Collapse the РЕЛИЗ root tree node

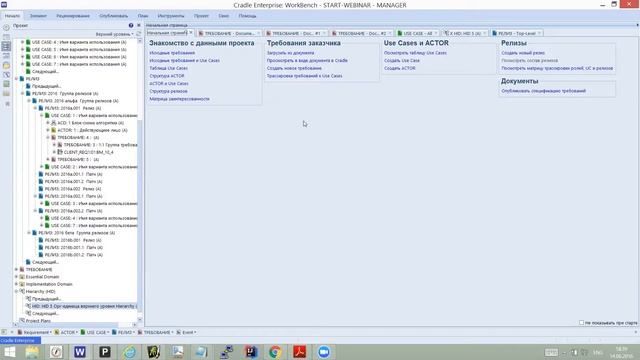coord(16,79)
